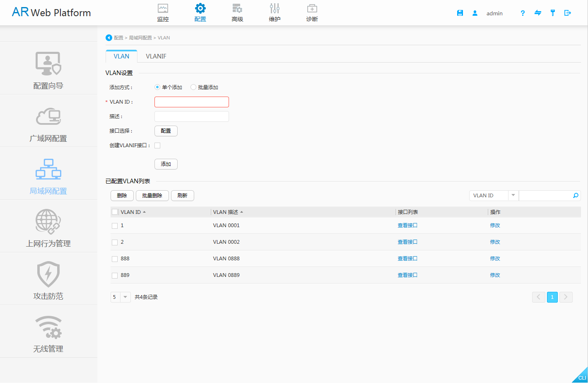The width and height of the screenshot is (588, 383).
Task: Click 修改 for VLAN 0002
Action: 495,242
